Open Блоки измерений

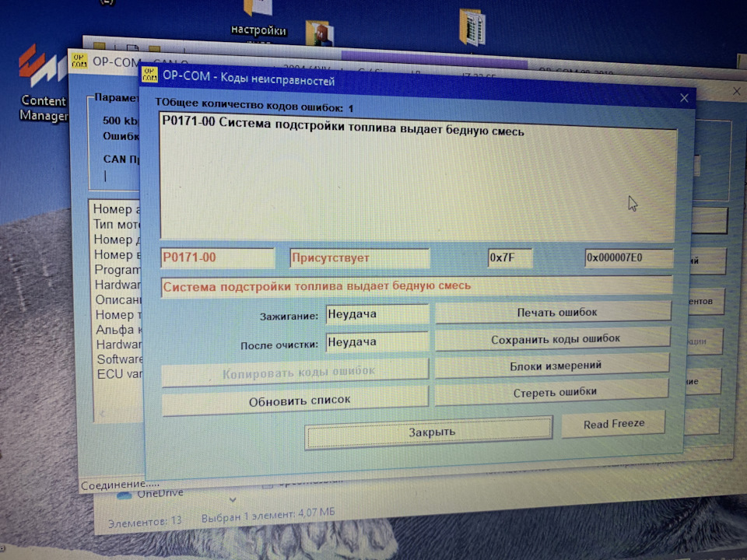552,366
